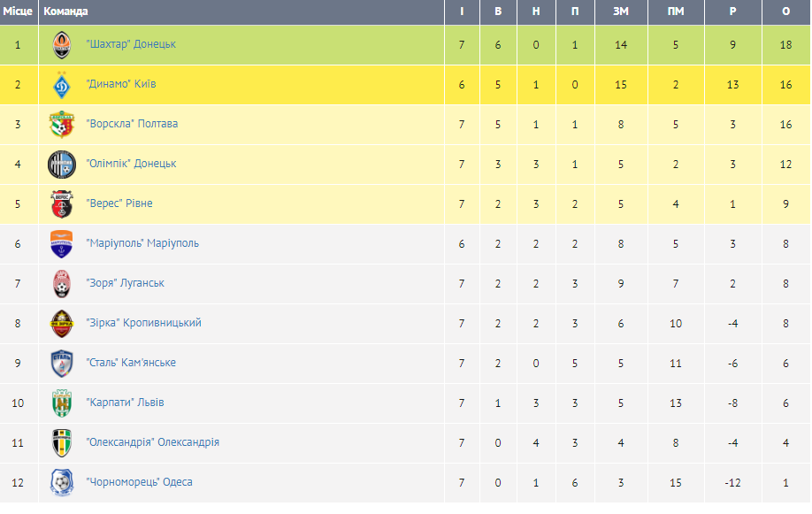Click the Stal Kamianske club crest
The image size is (812, 514).
pyautogui.click(x=61, y=363)
